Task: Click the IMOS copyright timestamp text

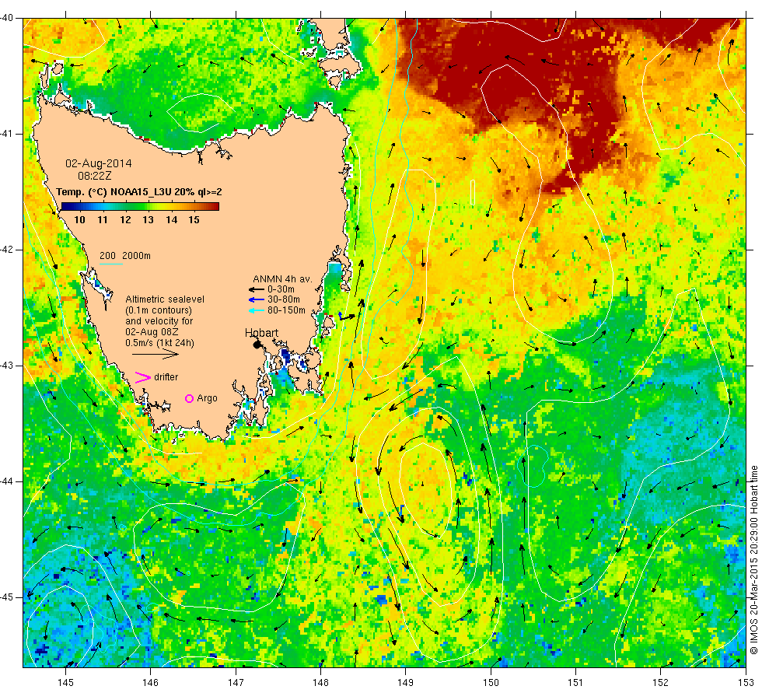Action: click(753, 560)
